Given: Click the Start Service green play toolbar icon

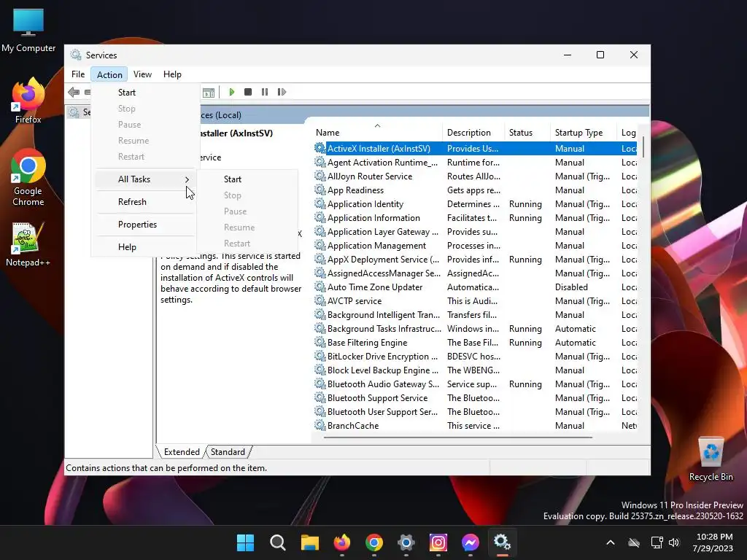Looking at the screenshot, I should [x=231, y=92].
